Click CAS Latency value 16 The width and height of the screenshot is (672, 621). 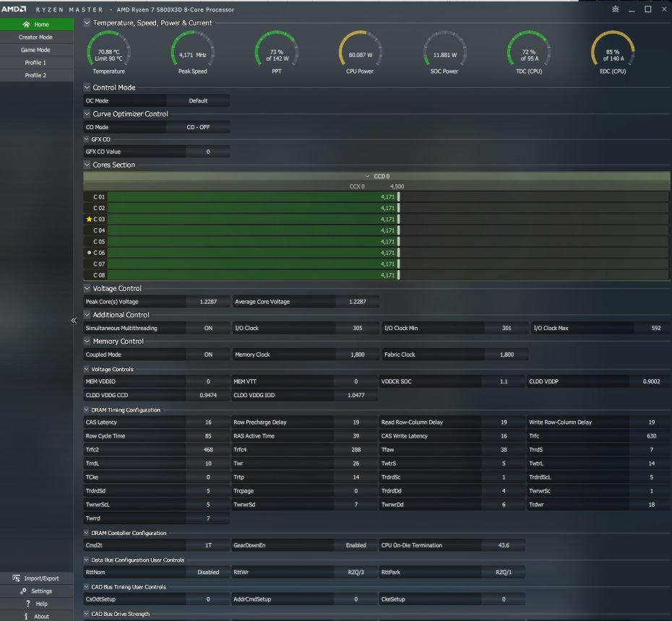click(208, 422)
